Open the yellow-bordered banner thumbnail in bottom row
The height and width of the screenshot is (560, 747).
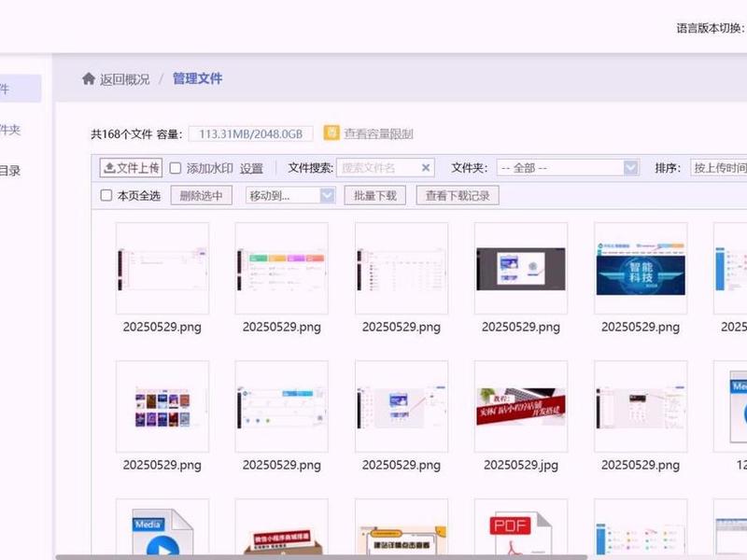click(x=402, y=529)
